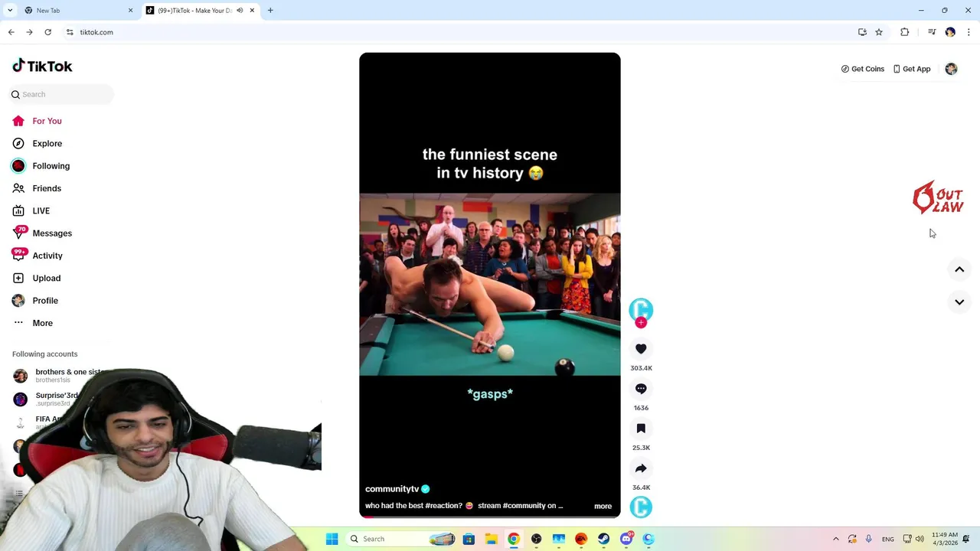
Task: Open the Chrome profile avatar
Action: pos(950,32)
